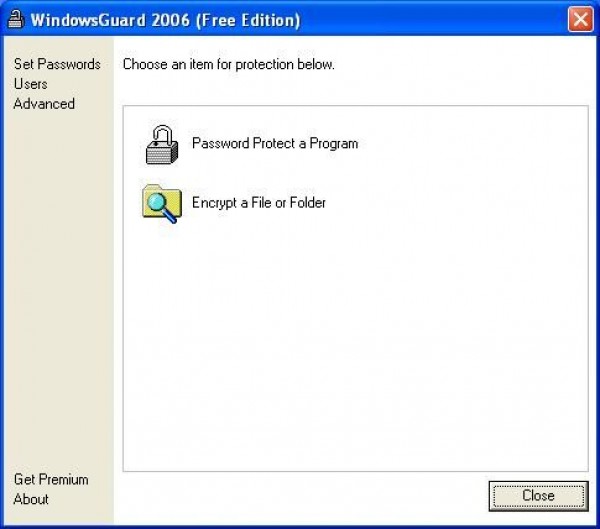Click the gray area left of the Close button

(x=300, y=496)
